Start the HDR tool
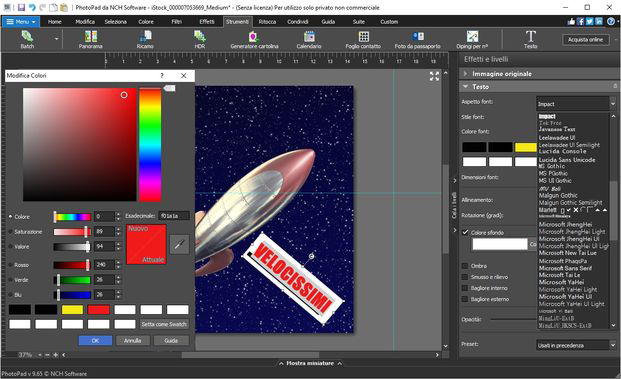This screenshot has height=379, width=621. pos(200,40)
